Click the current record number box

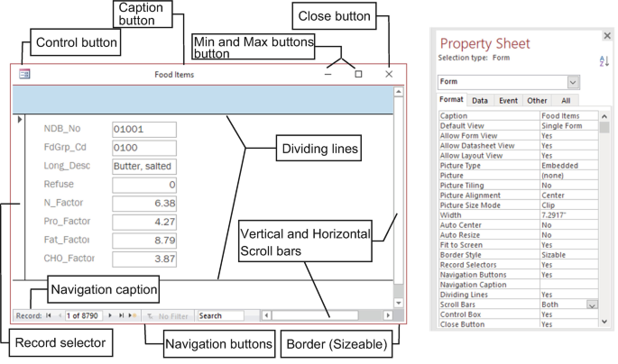coord(84,315)
